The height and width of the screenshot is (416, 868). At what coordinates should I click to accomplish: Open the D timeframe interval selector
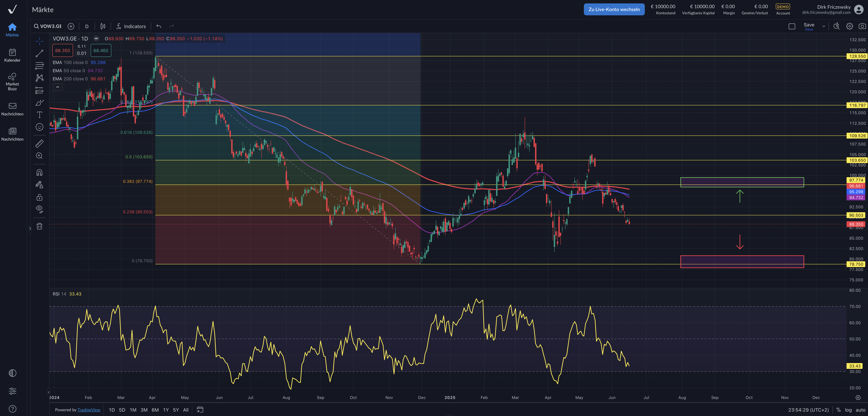coord(87,26)
